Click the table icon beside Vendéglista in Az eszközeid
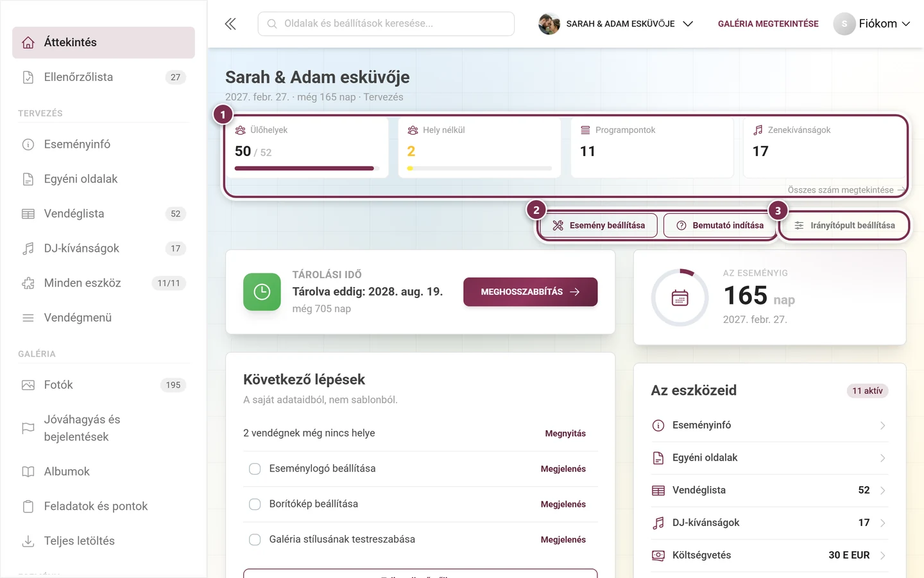The width and height of the screenshot is (924, 578). coord(658,491)
